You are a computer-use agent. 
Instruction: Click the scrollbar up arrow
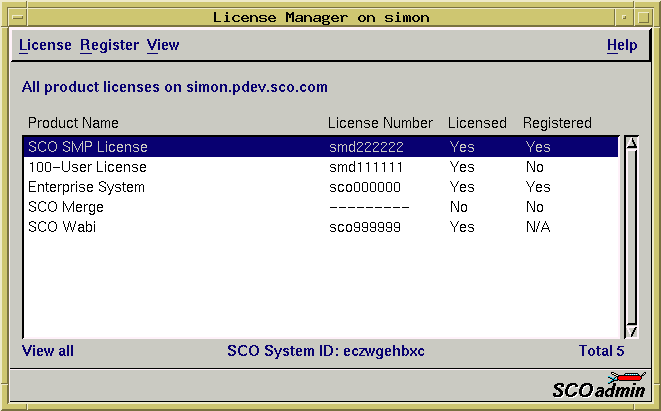click(x=631, y=143)
